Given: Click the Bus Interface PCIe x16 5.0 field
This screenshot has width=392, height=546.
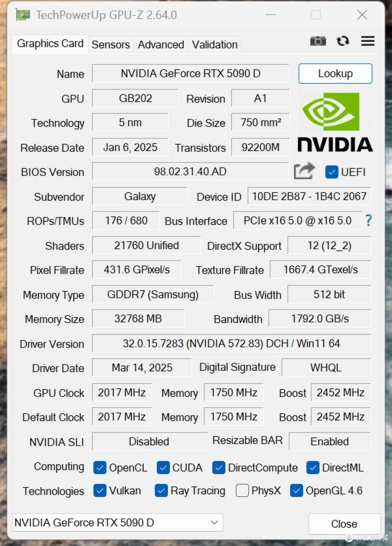Looking at the screenshot, I should [298, 221].
